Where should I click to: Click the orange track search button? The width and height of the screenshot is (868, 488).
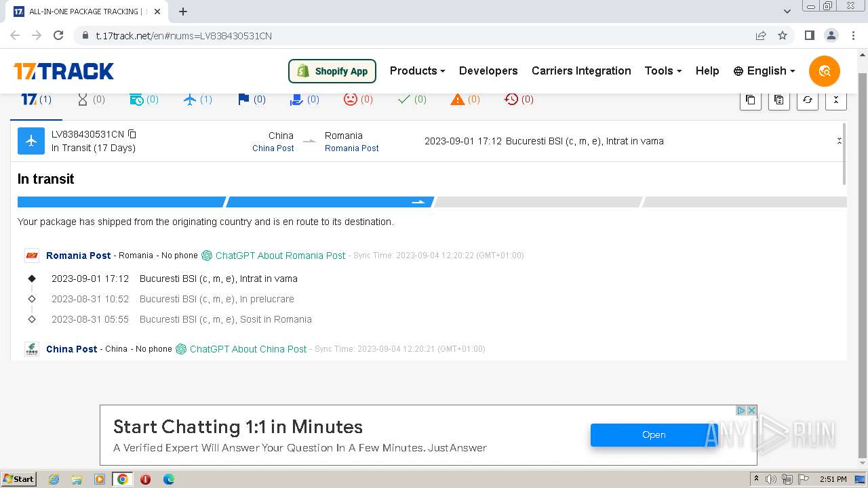click(x=825, y=71)
